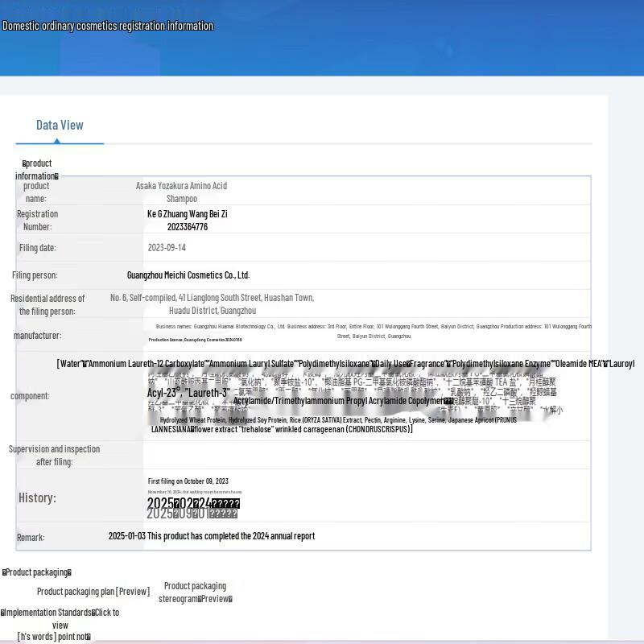Click the Acrylamide Copolymer ingredient text

[338, 401]
